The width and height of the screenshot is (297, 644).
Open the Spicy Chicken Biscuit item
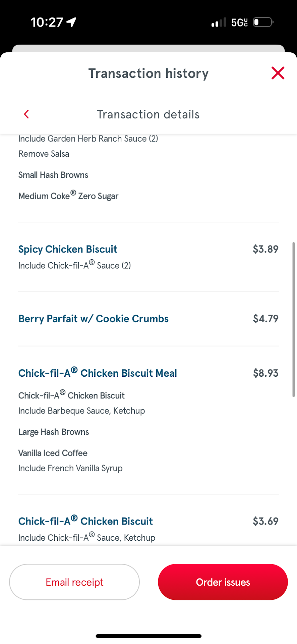tap(68, 249)
